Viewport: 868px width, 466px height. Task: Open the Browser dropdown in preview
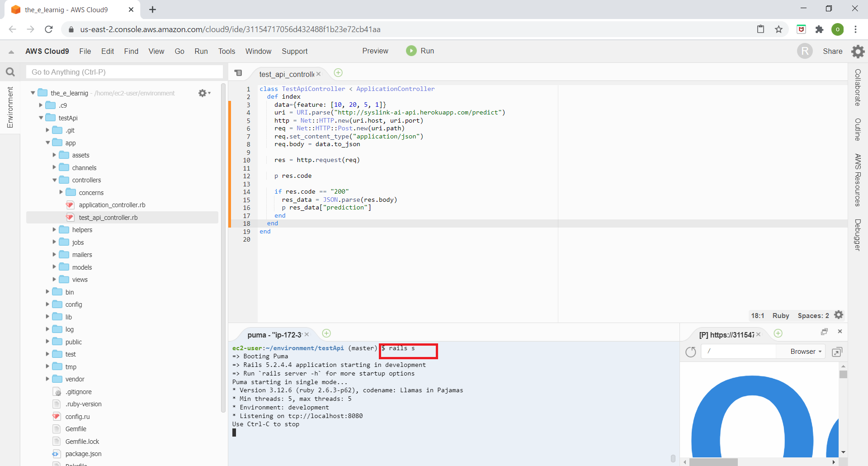806,352
